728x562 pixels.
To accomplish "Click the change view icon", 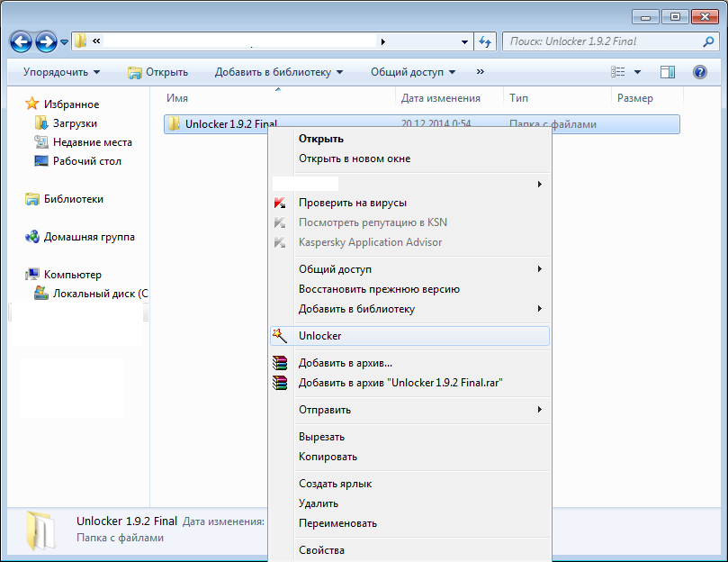I will (x=618, y=71).
